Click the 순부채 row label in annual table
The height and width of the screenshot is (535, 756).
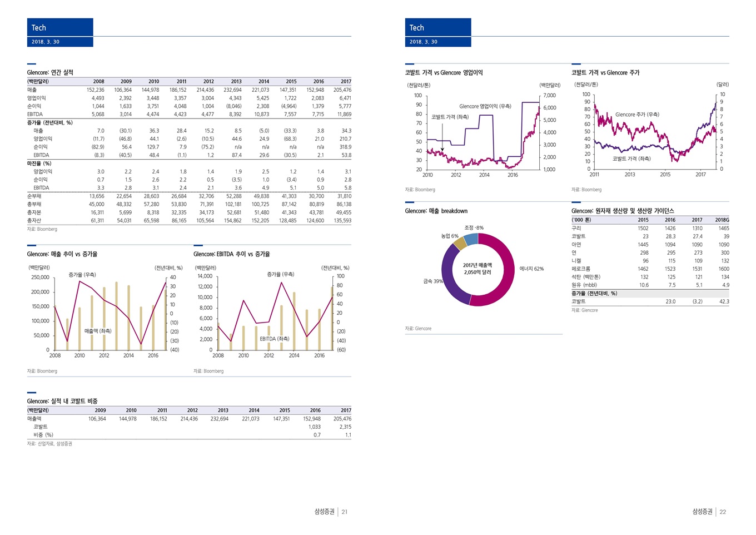[34, 196]
